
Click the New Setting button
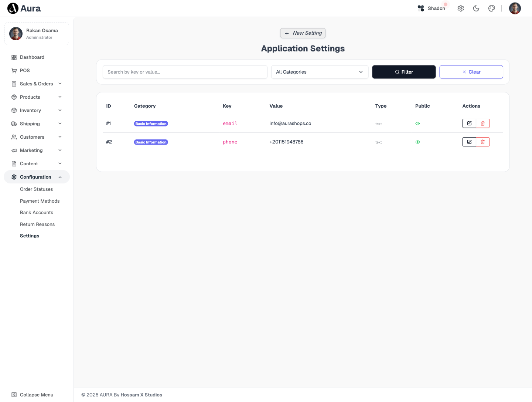pos(303,33)
